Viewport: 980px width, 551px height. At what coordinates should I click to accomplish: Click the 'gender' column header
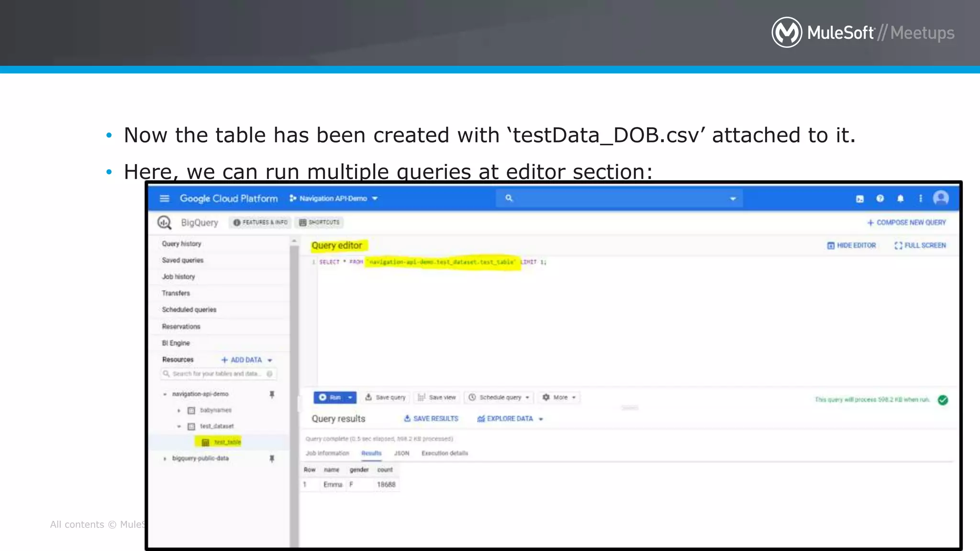point(359,470)
